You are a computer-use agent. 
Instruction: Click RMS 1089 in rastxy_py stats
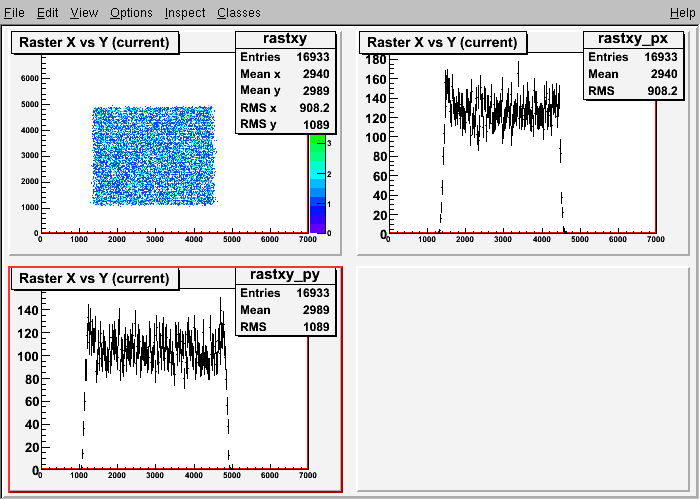(285, 327)
